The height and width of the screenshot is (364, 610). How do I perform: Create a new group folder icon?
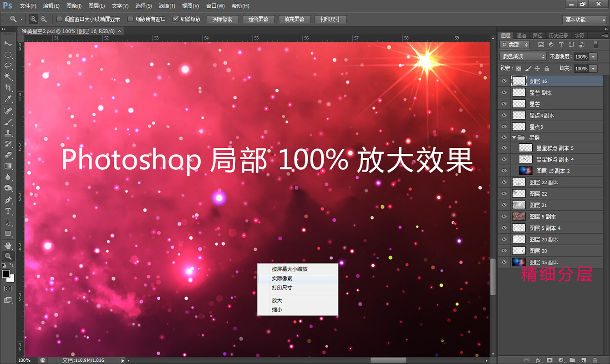573,360
